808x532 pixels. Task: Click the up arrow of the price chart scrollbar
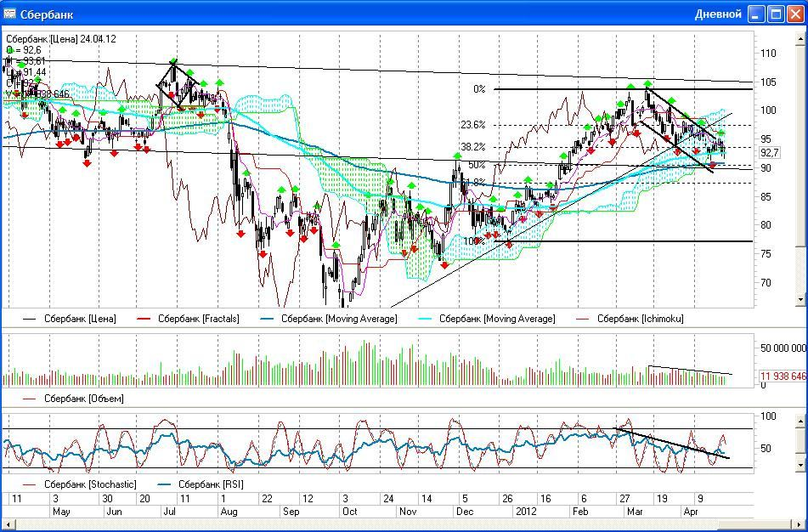coord(801,38)
